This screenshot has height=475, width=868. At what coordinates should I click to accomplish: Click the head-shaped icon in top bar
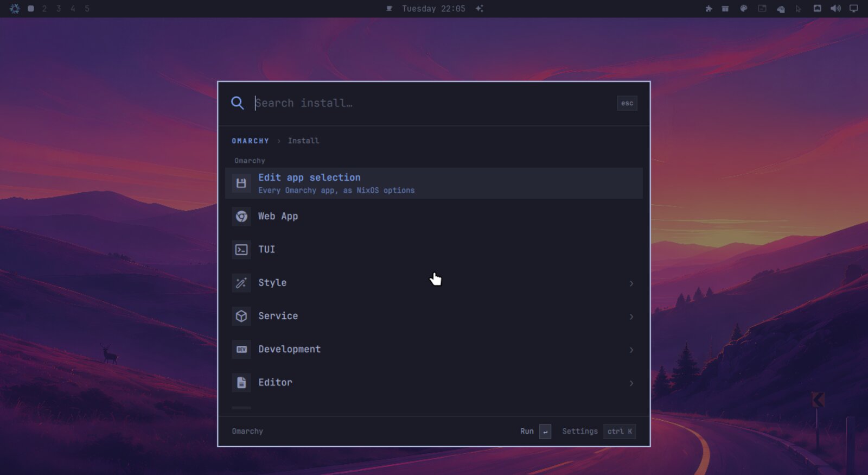point(781,9)
